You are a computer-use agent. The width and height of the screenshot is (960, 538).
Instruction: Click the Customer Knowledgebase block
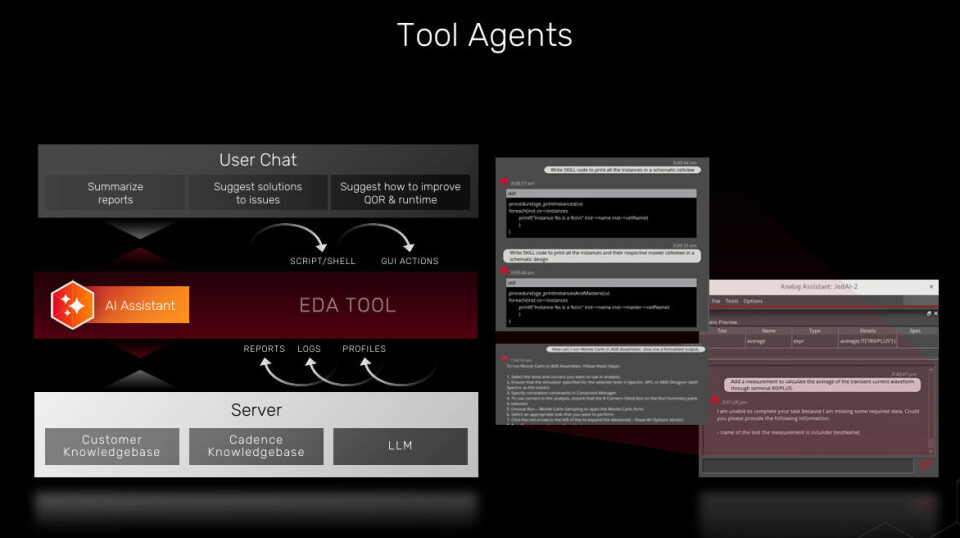pos(112,446)
